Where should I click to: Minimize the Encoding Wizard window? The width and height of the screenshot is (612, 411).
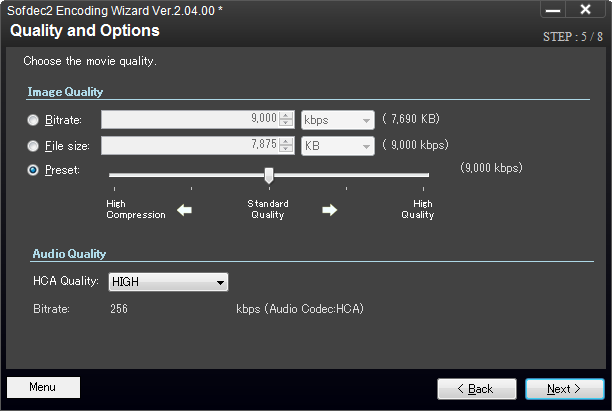tap(553, 9)
